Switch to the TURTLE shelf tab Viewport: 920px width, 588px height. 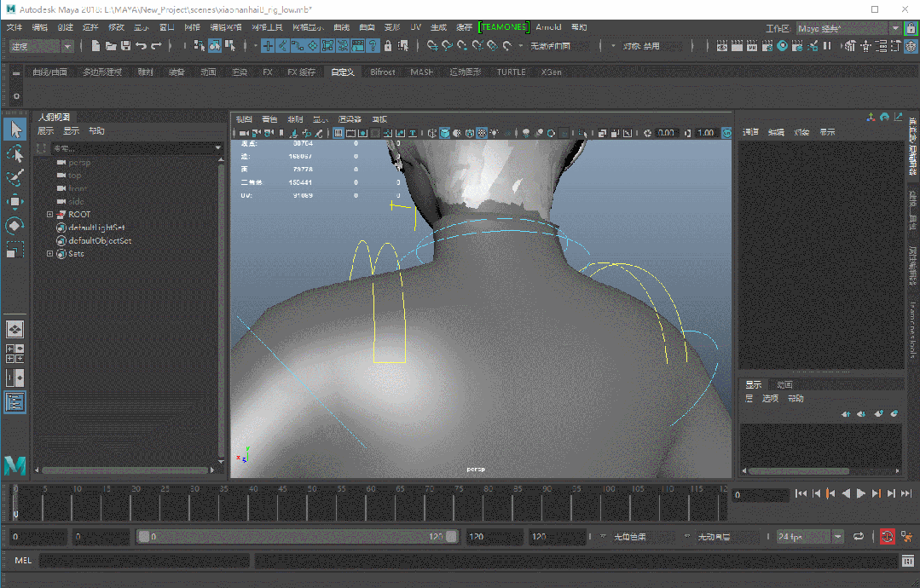pos(511,72)
